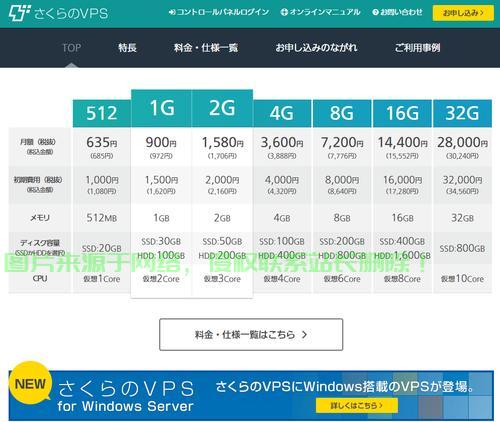Screen dimensions: 500x422
Task: Select the 2G plan column header
Action: point(222,108)
